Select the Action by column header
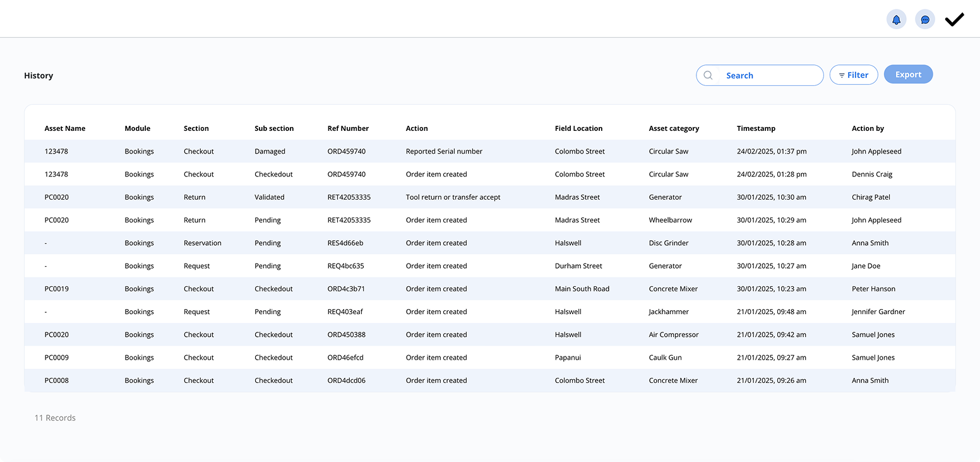The width and height of the screenshot is (980, 462). 868,128
